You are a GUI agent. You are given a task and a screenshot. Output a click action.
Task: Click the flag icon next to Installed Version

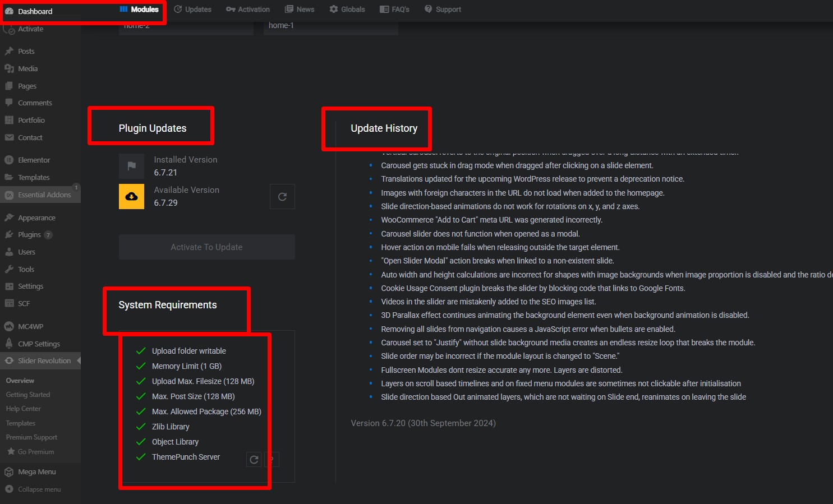pos(131,166)
